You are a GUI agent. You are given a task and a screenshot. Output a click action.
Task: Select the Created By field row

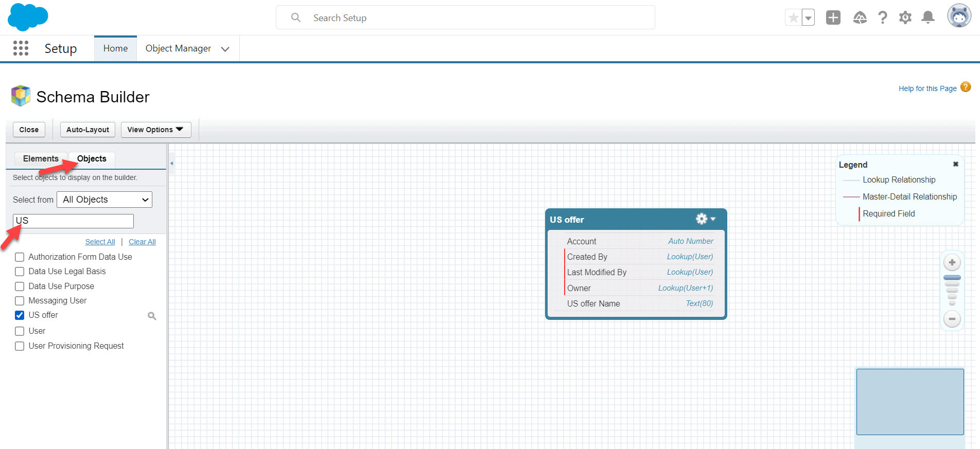pos(640,257)
